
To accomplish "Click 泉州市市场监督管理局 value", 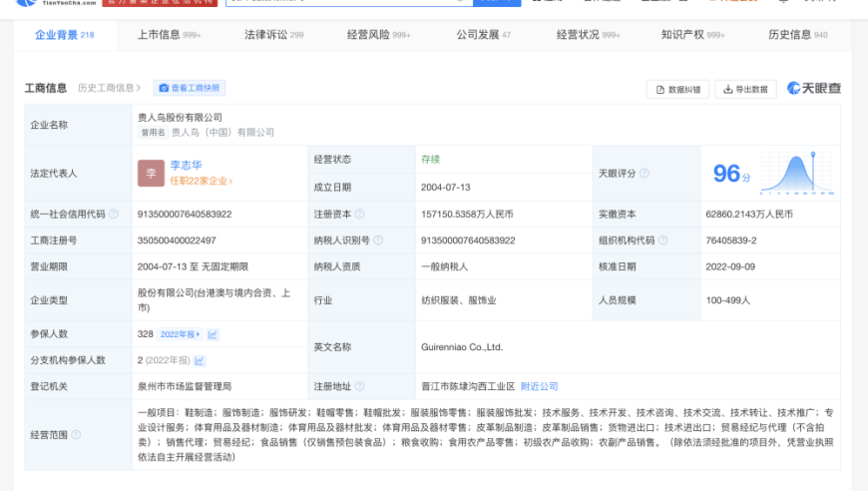I will coord(185,386).
